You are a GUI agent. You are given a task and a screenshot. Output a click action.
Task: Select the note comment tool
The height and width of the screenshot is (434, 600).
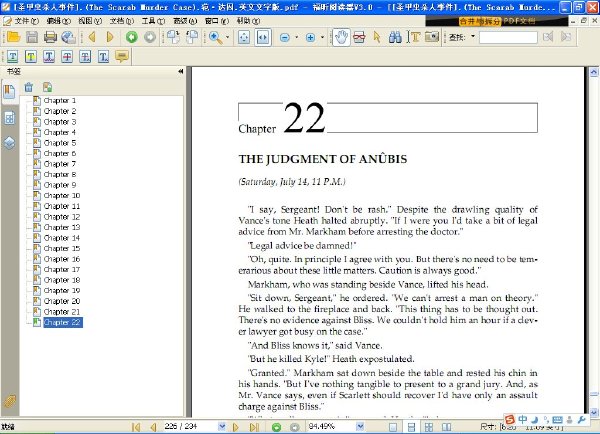122,57
